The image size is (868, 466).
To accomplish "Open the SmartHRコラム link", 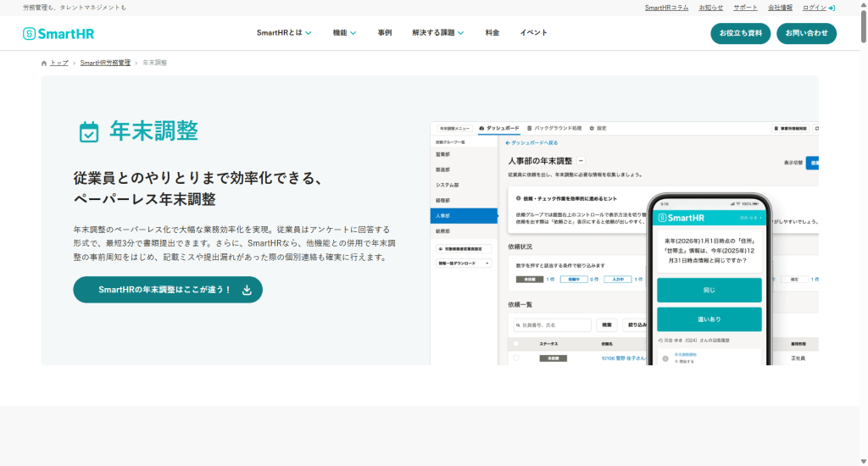I will [x=666, y=8].
